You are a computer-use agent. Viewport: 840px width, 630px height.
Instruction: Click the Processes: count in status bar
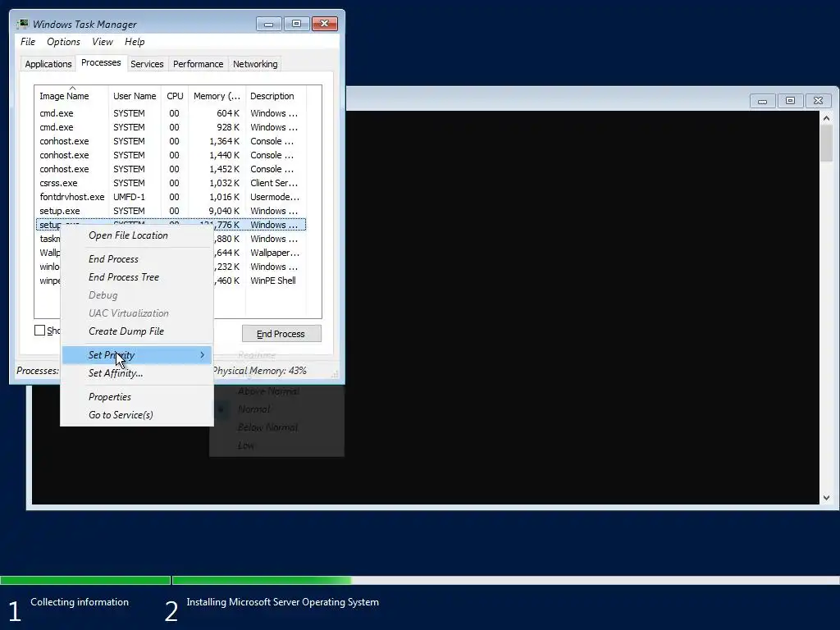coord(38,371)
